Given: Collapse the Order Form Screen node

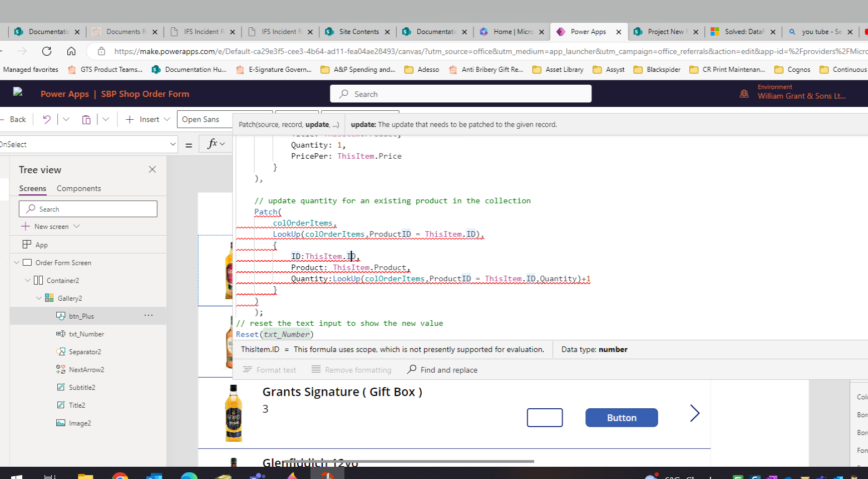Looking at the screenshot, I should pos(17,262).
